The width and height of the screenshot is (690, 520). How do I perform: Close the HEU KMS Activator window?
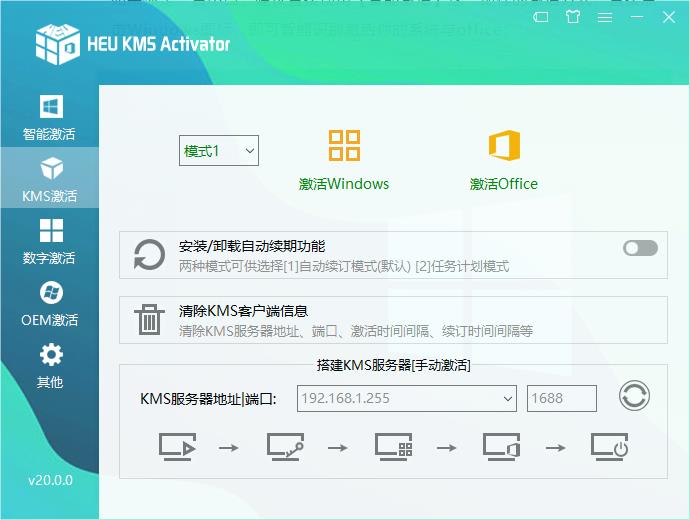coord(669,17)
